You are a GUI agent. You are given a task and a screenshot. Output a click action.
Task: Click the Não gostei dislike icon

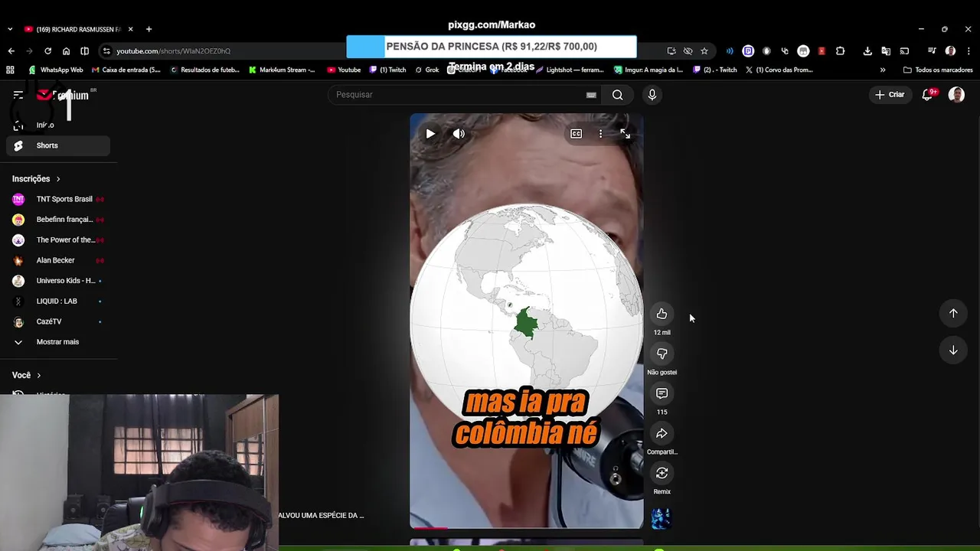click(661, 354)
